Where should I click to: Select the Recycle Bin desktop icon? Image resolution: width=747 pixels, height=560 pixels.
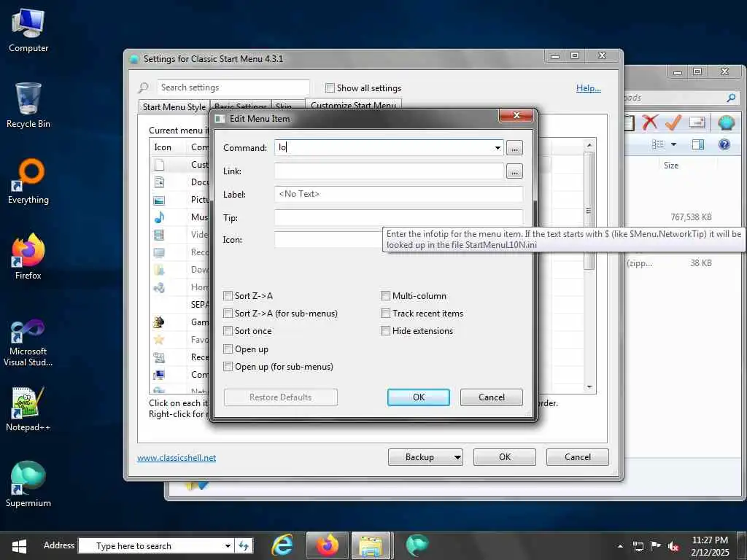coord(28,105)
